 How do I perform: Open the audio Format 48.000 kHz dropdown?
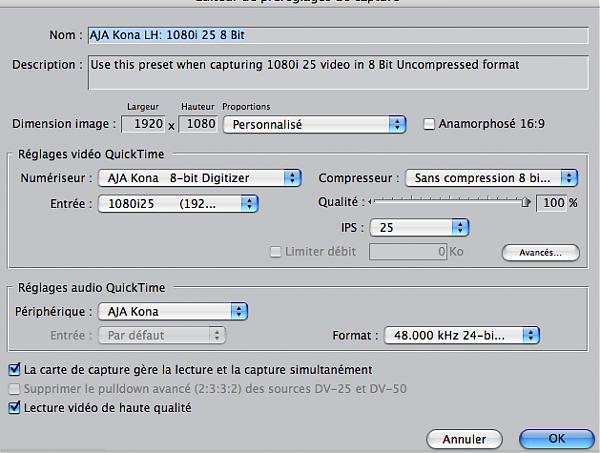[462, 335]
